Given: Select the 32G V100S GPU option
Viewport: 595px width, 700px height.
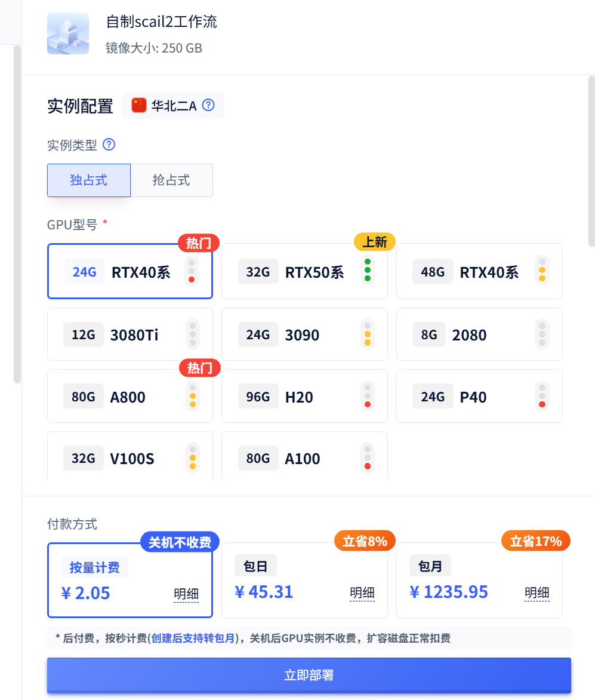Looking at the screenshot, I should pyautogui.click(x=130, y=456).
